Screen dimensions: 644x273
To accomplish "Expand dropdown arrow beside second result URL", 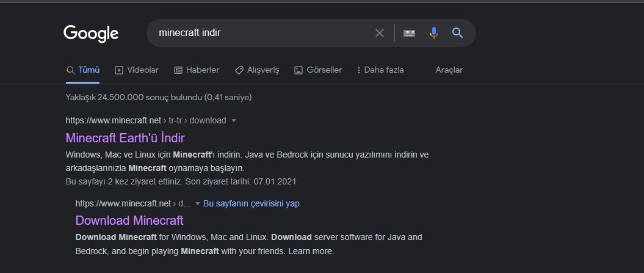I will (x=198, y=203).
